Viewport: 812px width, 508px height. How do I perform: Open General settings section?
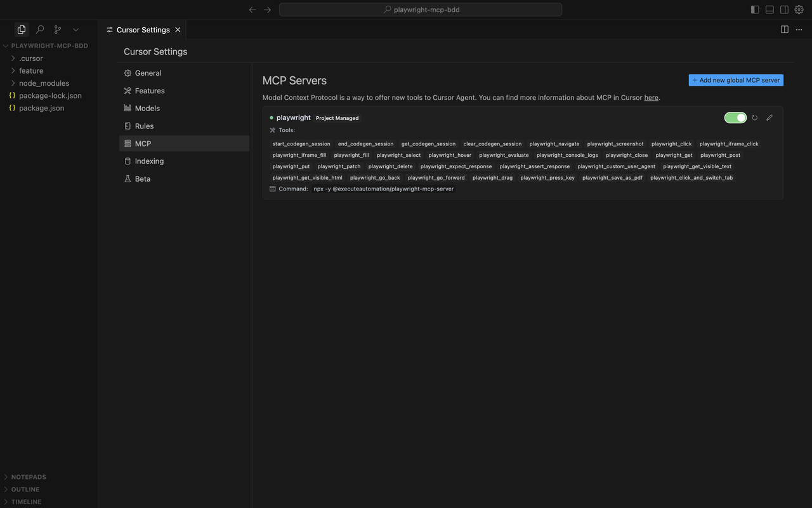point(184,73)
